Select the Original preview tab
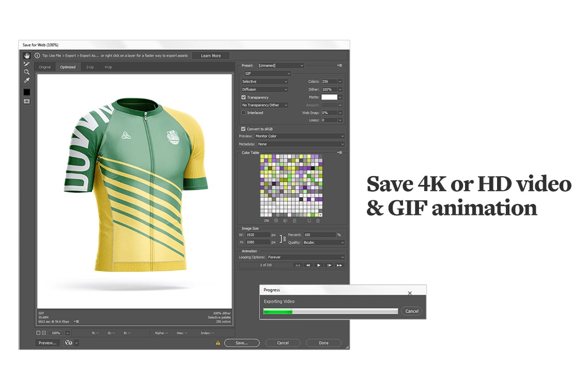Image resolution: width=588 pixels, height=392 pixels. (x=45, y=67)
